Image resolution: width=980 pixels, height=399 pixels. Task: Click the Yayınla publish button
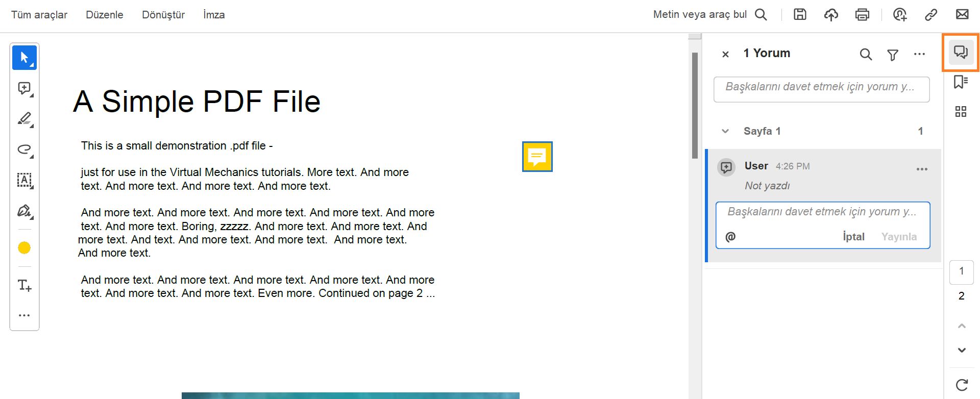pos(899,237)
